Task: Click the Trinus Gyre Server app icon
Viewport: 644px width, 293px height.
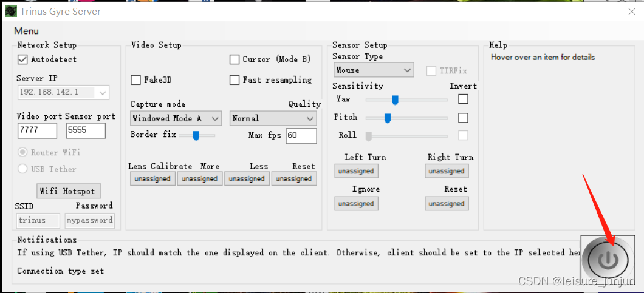Action: [x=11, y=11]
